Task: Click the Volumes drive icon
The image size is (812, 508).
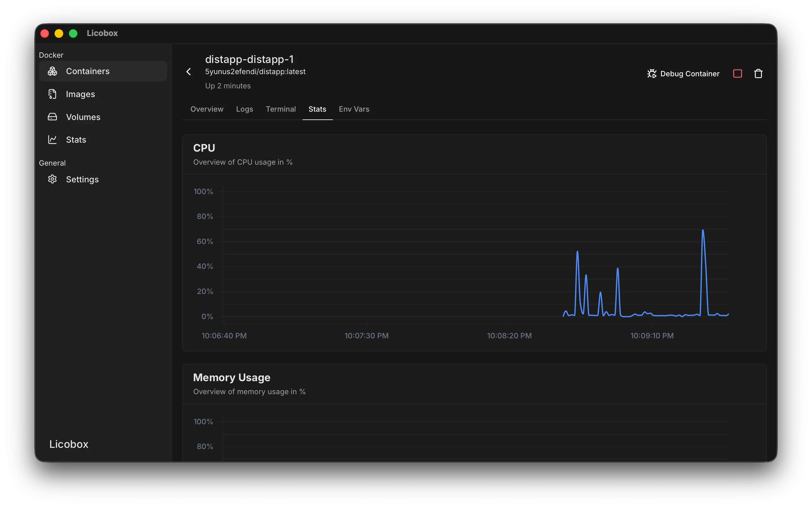Action: [x=52, y=117]
